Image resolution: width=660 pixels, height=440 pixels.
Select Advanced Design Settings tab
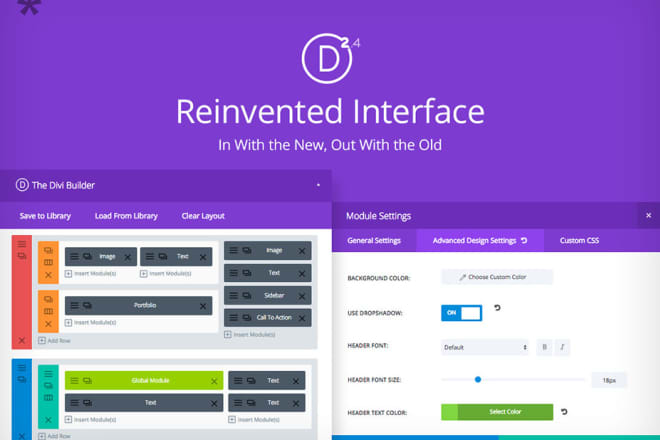pos(480,240)
